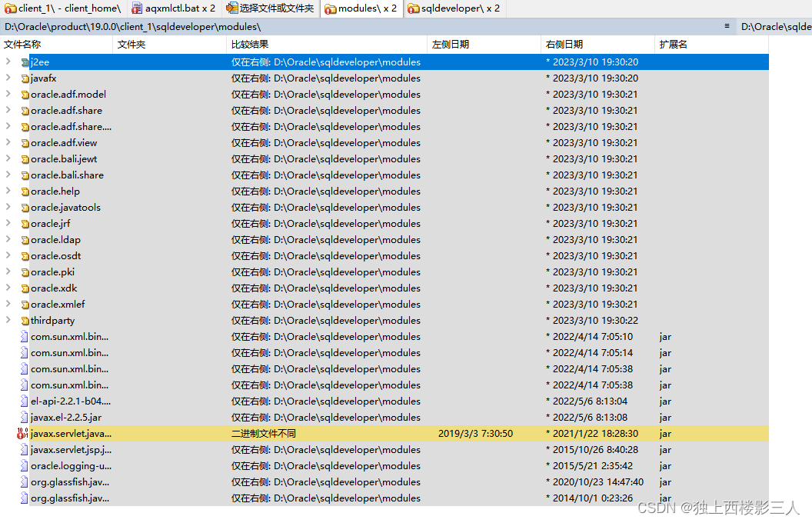Click the oracle.bali.jewt folder icon
The height and width of the screenshot is (523, 812).
tap(25, 159)
